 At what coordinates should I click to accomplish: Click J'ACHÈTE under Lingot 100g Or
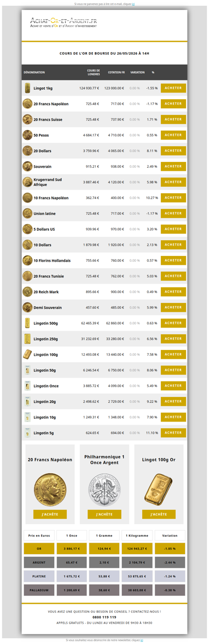[159, 514]
